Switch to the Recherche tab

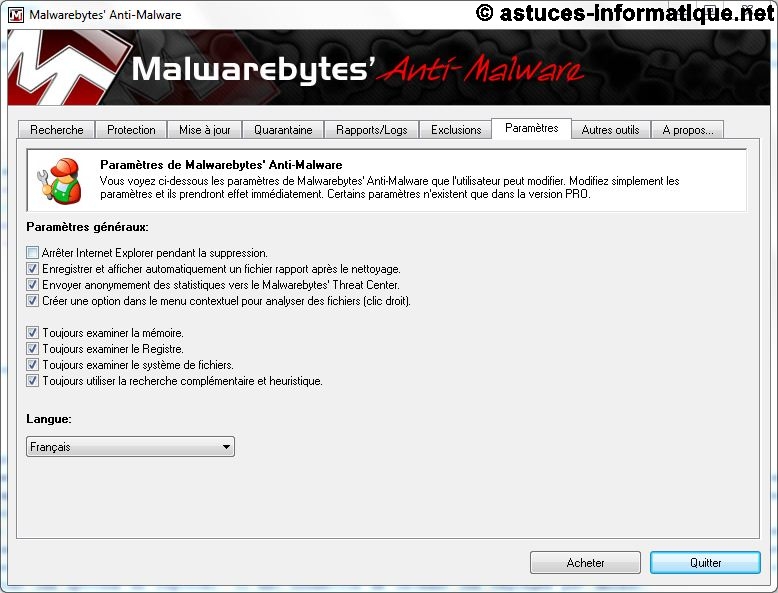click(57, 130)
